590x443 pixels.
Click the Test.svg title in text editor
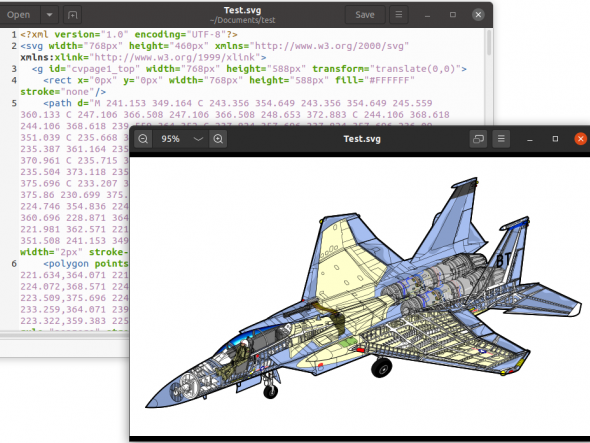click(x=242, y=11)
